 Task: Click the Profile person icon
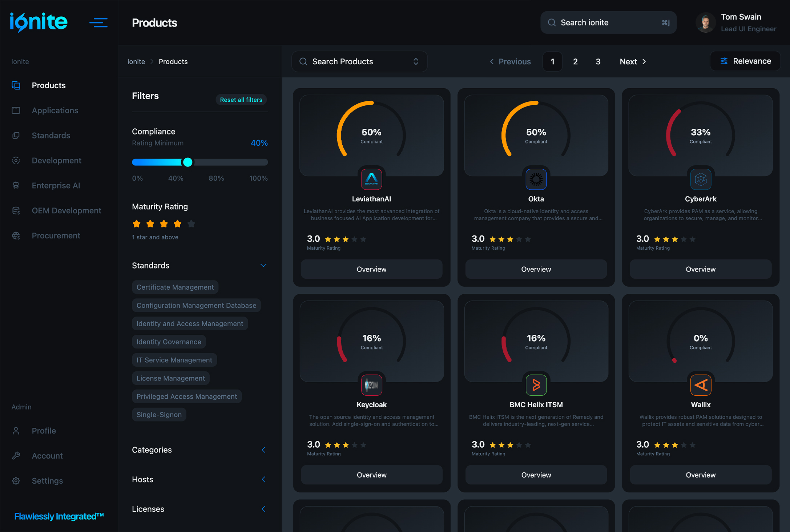point(16,431)
